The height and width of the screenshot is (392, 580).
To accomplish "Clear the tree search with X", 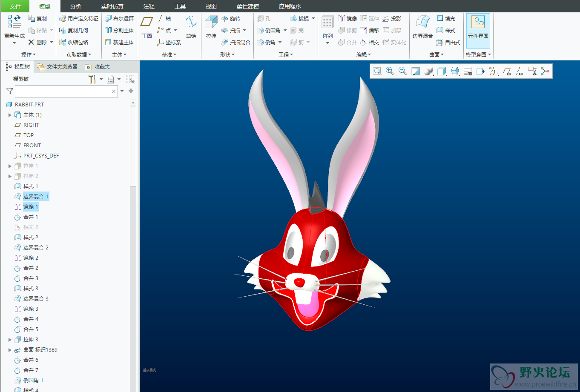I will pos(114,91).
